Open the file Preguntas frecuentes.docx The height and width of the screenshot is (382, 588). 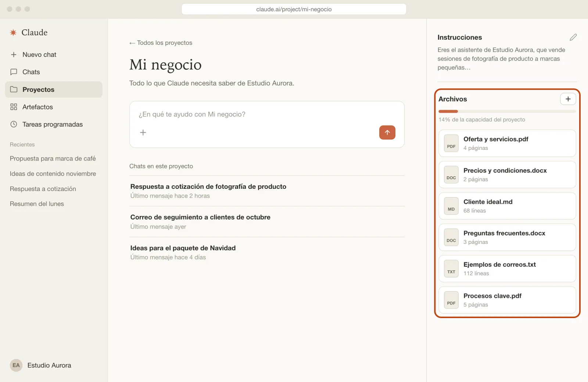coord(507,237)
